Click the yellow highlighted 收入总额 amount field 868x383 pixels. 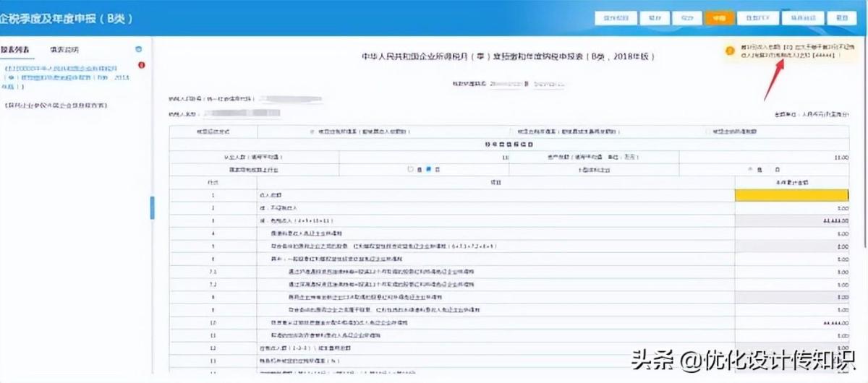(x=791, y=194)
